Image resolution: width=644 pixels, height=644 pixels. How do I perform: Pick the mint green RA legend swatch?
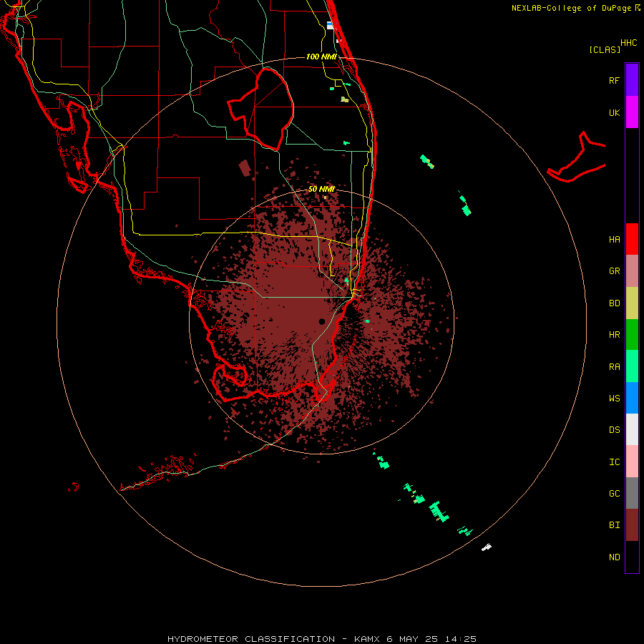(632, 366)
